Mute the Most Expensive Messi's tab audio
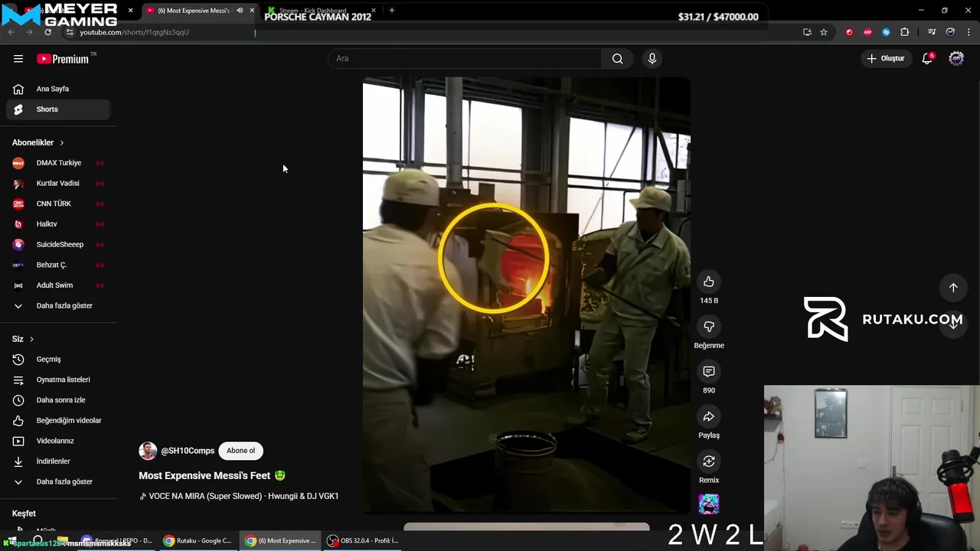Viewport: 980px width, 551px height. pyautogui.click(x=240, y=11)
